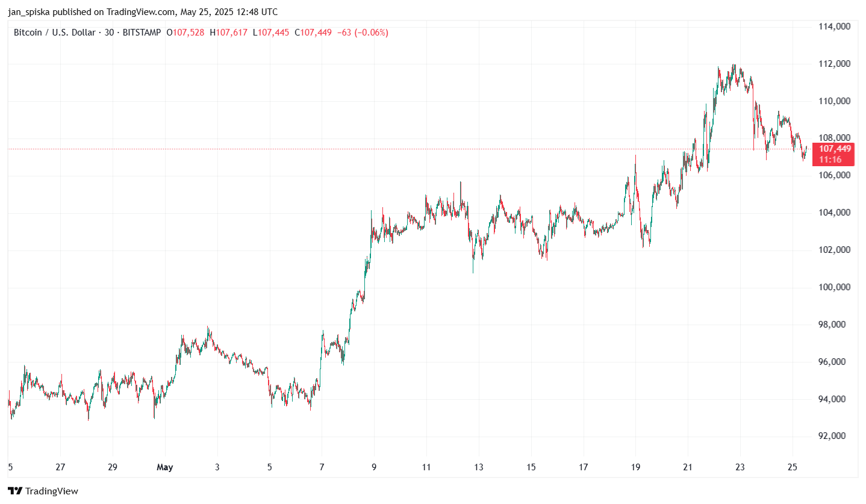Click the open value O107,528

click(x=185, y=33)
